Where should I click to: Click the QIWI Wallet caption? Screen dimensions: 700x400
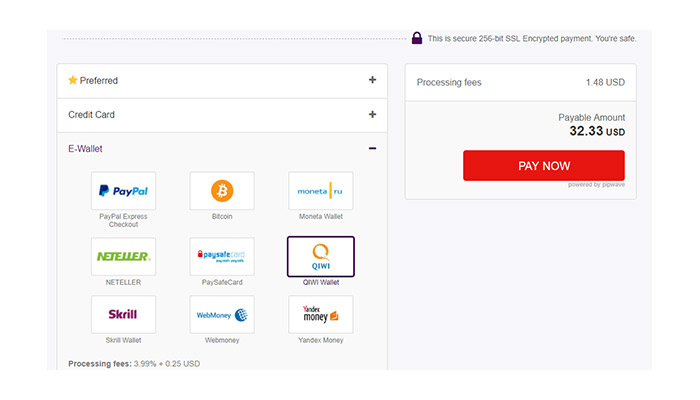(x=321, y=282)
